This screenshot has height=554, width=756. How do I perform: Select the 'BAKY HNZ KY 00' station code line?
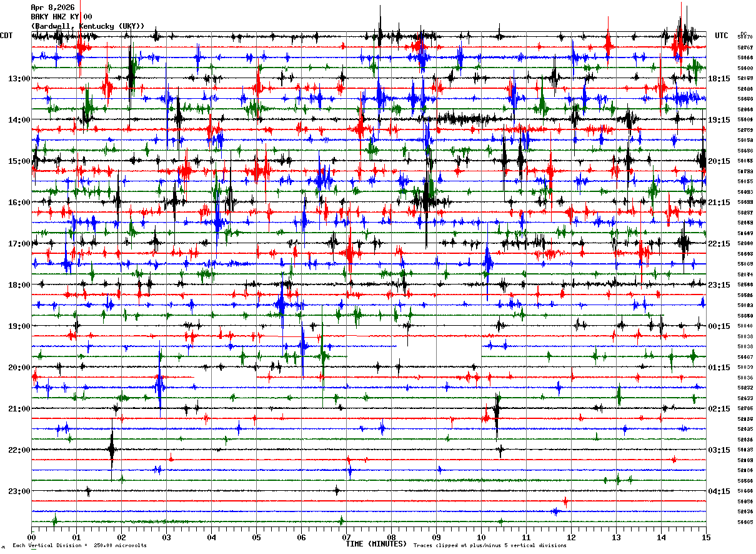pyautogui.click(x=61, y=17)
